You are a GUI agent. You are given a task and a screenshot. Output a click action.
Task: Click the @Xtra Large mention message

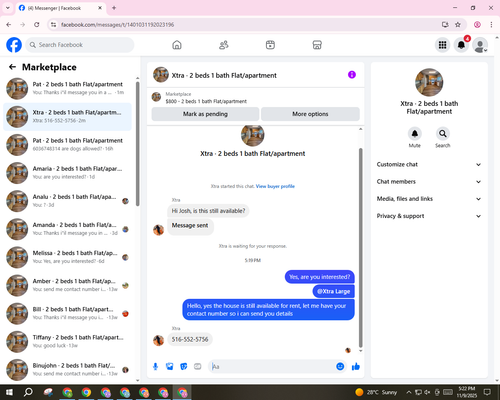click(334, 291)
